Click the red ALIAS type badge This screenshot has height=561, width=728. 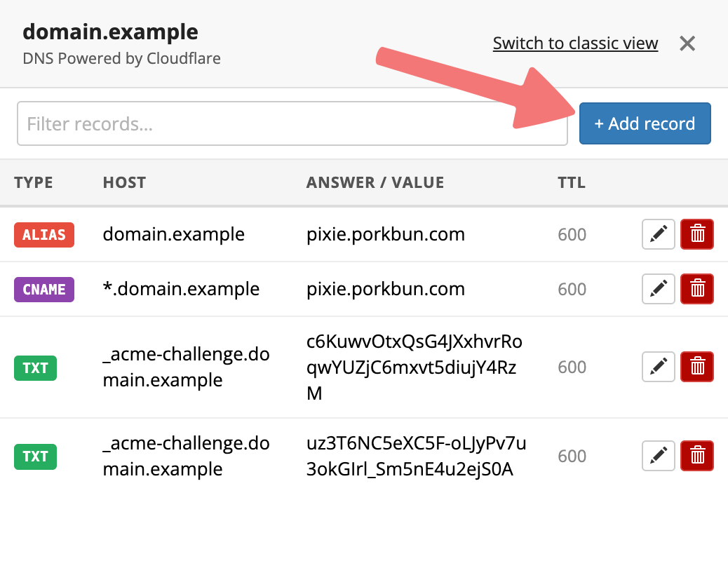44,234
